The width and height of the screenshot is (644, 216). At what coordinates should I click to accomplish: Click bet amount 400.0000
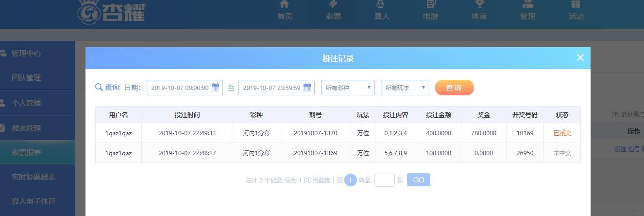(439, 133)
